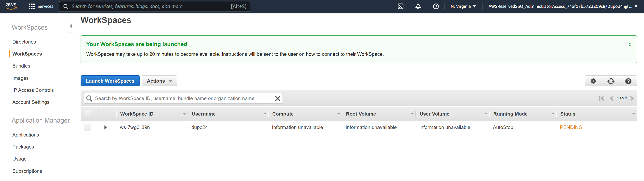Click the global search magnifier icon

[66, 7]
